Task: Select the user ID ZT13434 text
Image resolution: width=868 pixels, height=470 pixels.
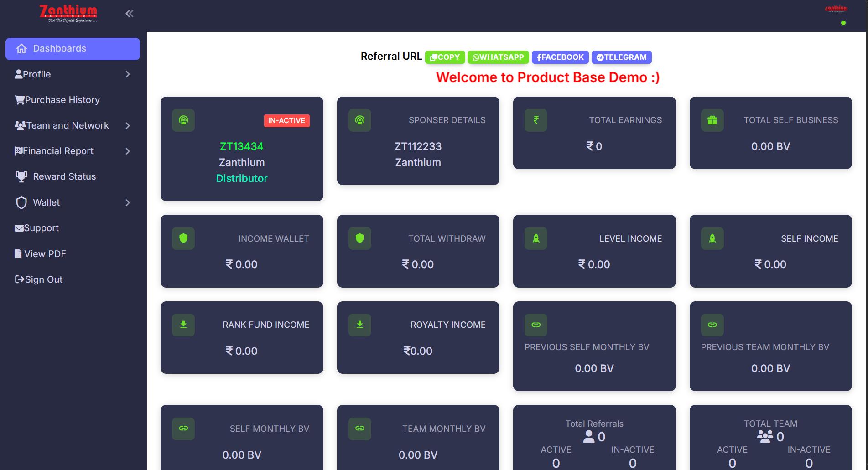Action: (242, 146)
